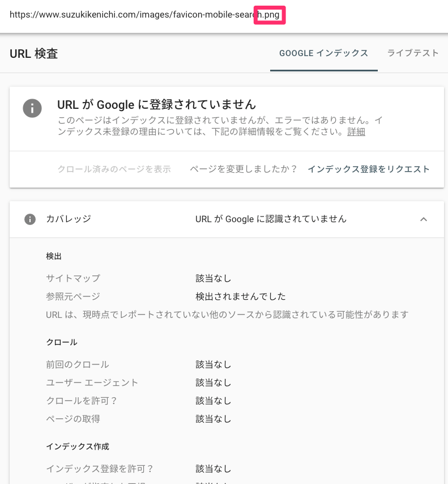Click the description paragraph about index registration
448x484 pixels.
coord(220,126)
